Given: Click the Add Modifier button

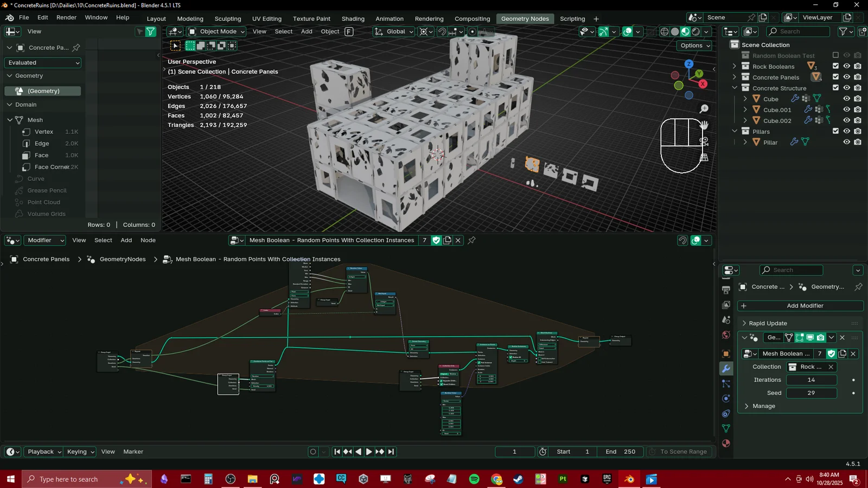Looking at the screenshot, I should (x=806, y=306).
